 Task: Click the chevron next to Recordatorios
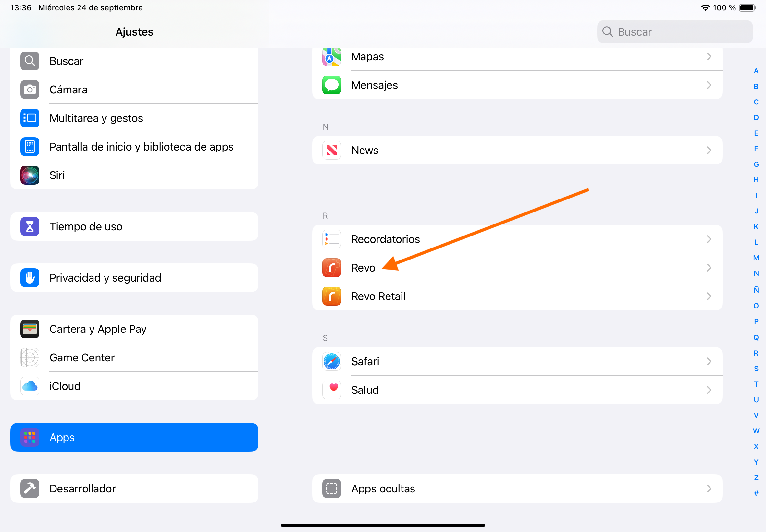point(709,239)
